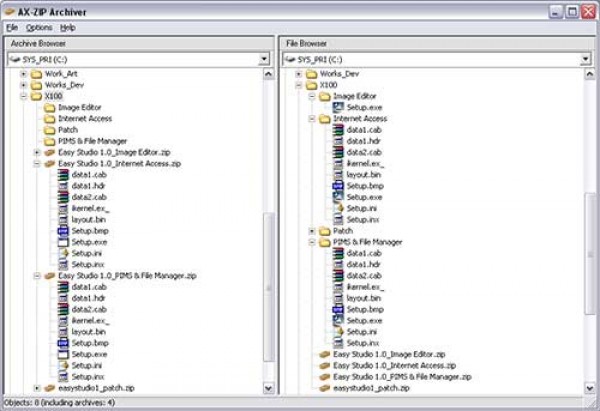Click Setup.exe icon under Internet Access.zip archive
600x411 pixels.
pos(63,242)
